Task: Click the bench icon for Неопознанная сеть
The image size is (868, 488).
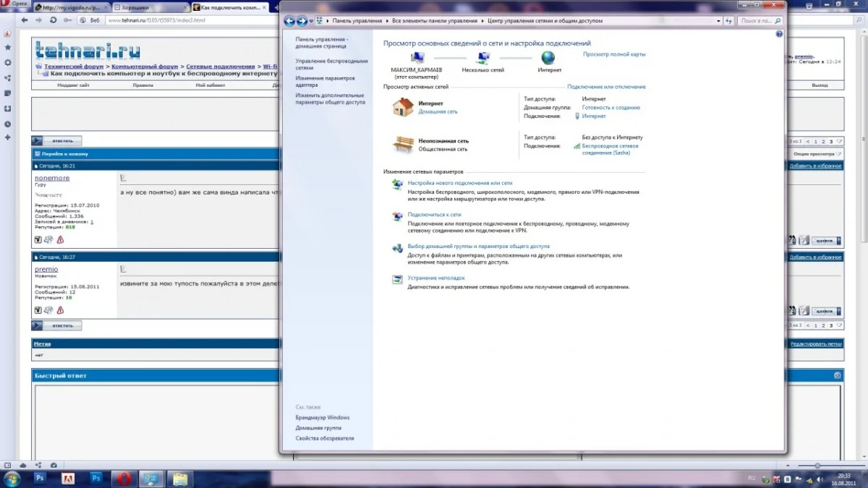Action: click(x=402, y=145)
